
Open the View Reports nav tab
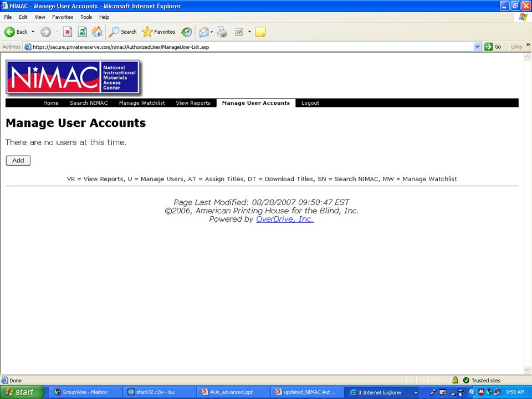click(193, 103)
